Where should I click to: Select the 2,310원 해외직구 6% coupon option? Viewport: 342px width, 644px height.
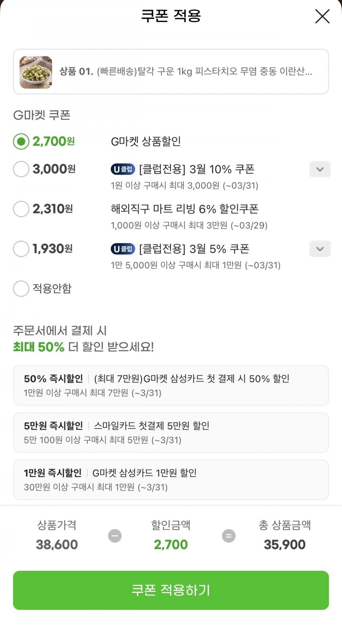pyautogui.click(x=21, y=209)
